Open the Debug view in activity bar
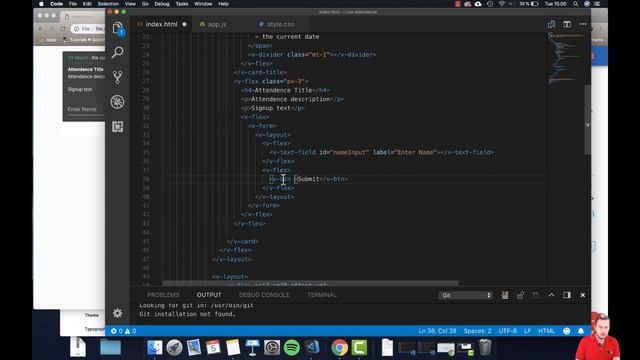The image size is (640, 360). (118, 102)
